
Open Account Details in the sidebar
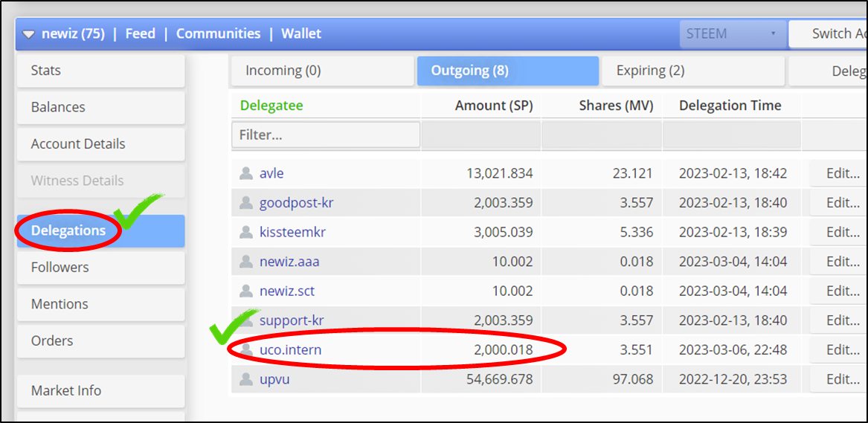pyautogui.click(x=100, y=143)
